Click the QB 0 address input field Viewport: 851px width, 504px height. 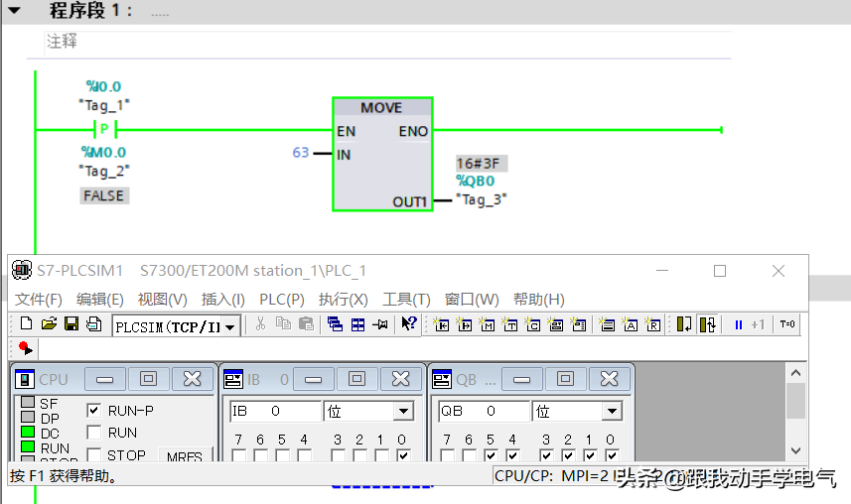[x=483, y=411]
